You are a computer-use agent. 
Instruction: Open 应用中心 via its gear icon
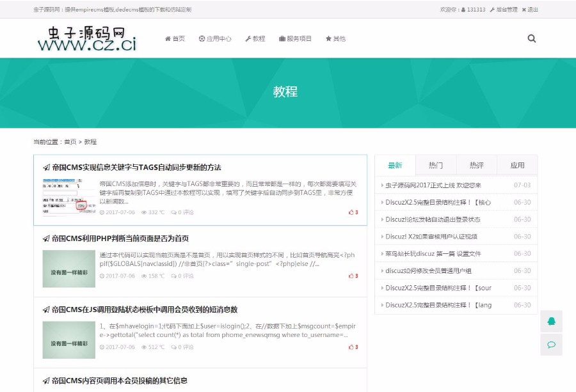tap(201, 38)
